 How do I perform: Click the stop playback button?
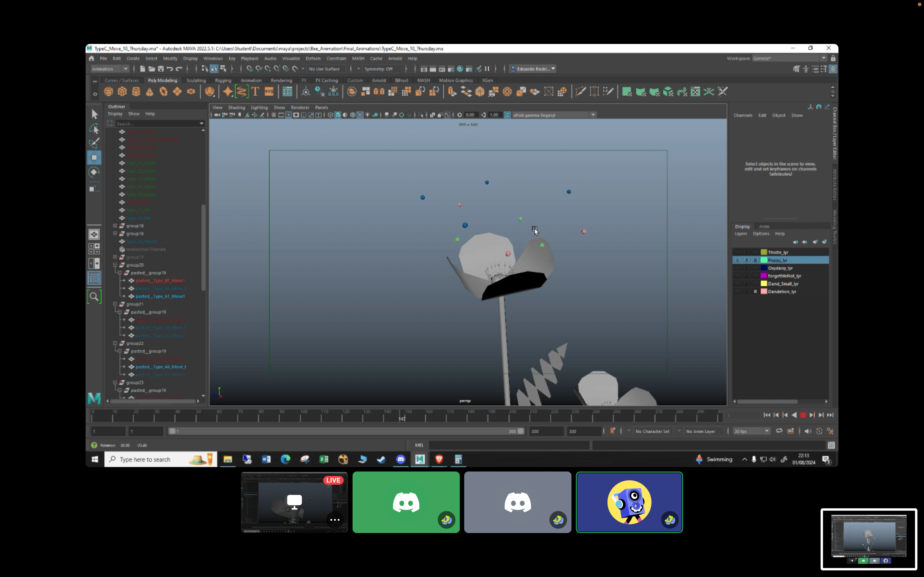click(803, 415)
